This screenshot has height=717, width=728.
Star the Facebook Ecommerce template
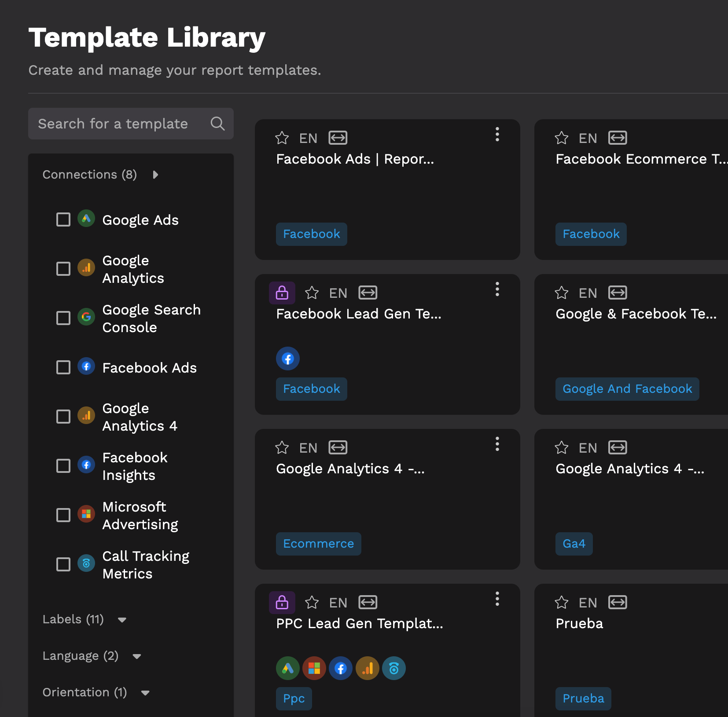[x=561, y=138]
